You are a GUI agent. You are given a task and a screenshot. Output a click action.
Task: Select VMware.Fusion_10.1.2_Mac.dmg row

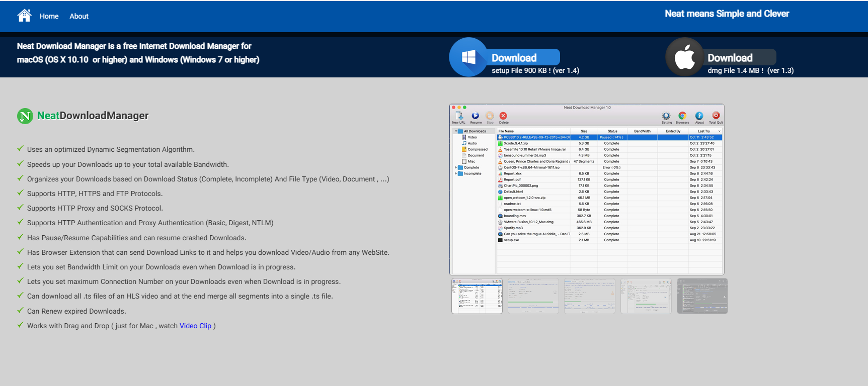pyautogui.click(x=609, y=222)
